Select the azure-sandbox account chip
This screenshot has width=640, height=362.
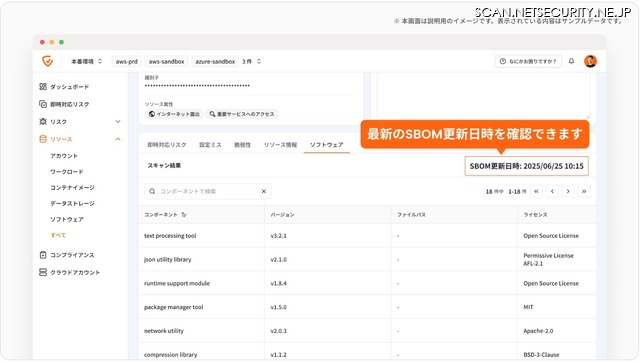(x=215, y=62)
